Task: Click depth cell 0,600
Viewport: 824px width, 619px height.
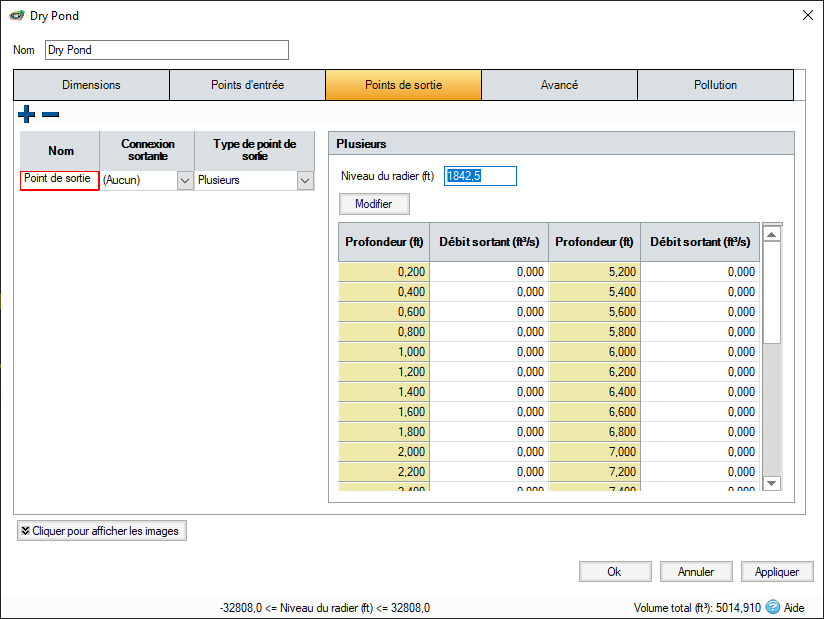Action: click(384, 312)
